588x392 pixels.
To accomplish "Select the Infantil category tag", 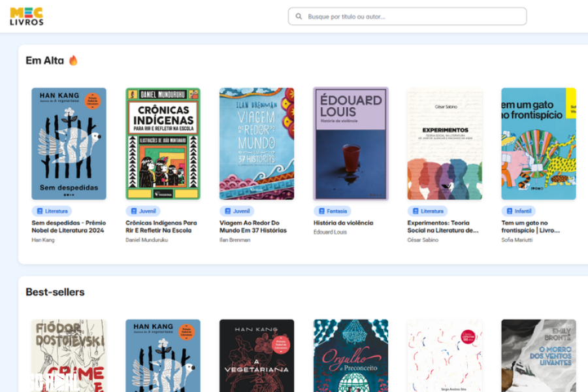I will (519, 211).
